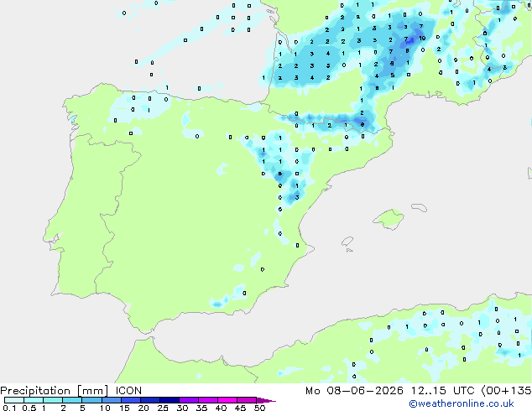Click the 'ICON' model name text
The width and height of the screenshot is (532, 411).
[x=128, y=391]
